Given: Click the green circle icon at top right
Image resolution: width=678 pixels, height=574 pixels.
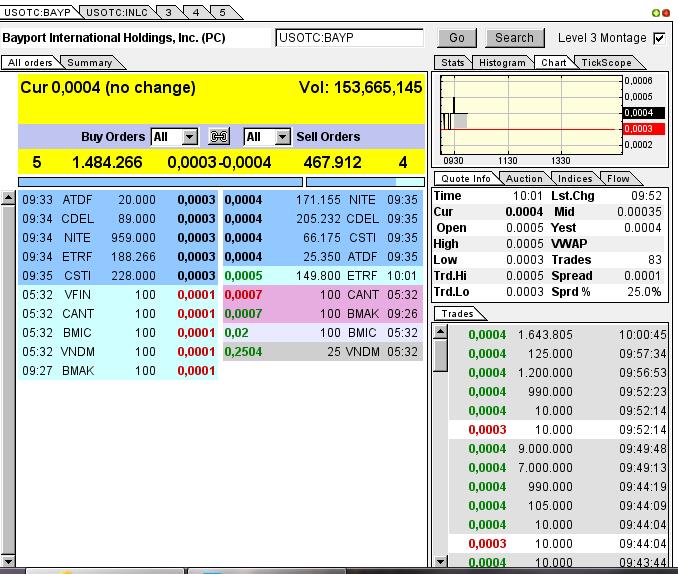Looking at the screenshot, I should (x=656, y=13).
